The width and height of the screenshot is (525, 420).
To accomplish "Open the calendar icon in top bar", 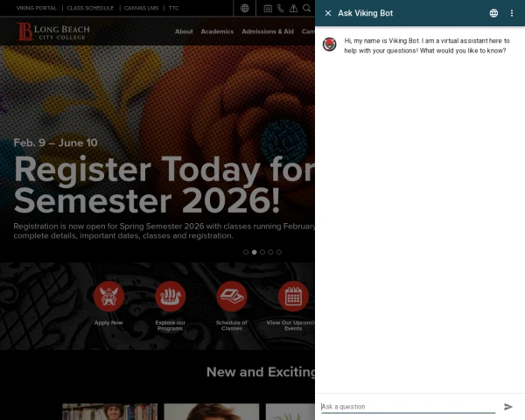I will click(268, 8).
